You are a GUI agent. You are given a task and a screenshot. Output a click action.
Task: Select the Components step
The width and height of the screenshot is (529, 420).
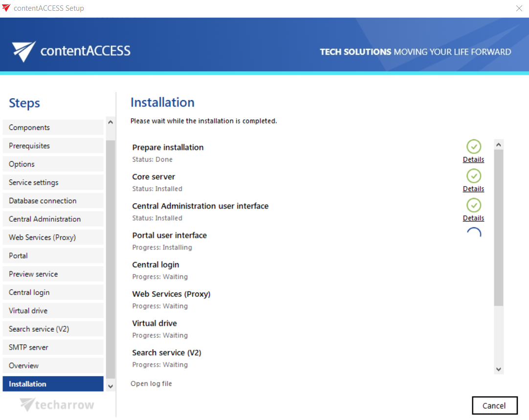pyautogui.click(x=53, y=127)
